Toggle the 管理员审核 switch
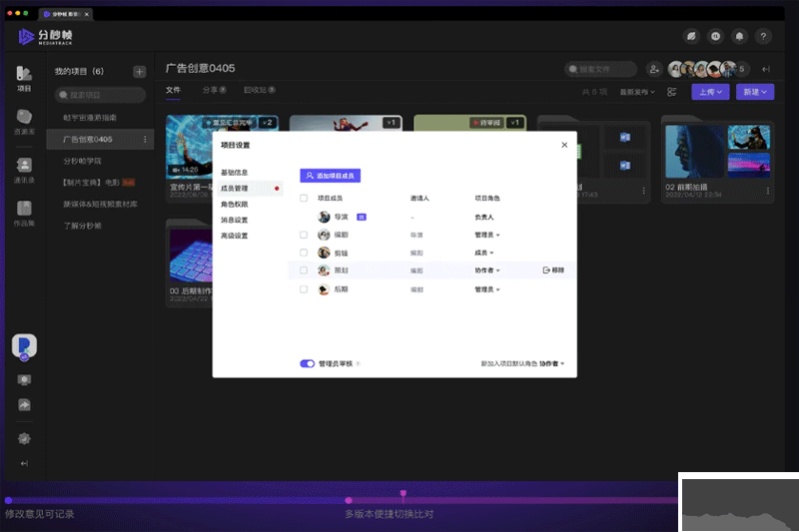This screenshot has height=532, width=799. click(308, 363)
